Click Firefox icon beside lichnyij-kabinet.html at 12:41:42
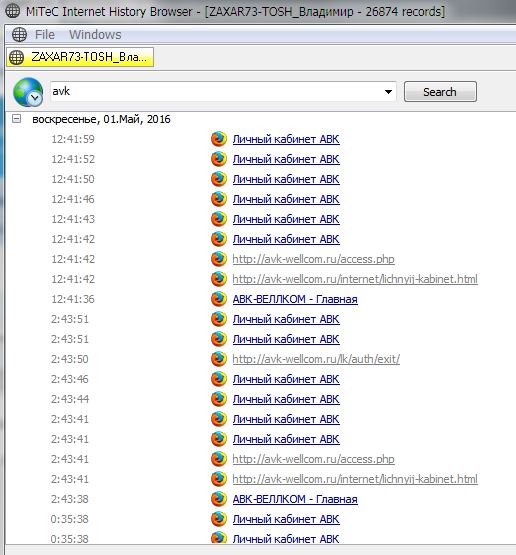The image size is (516, 555). [x=219, y=279]
